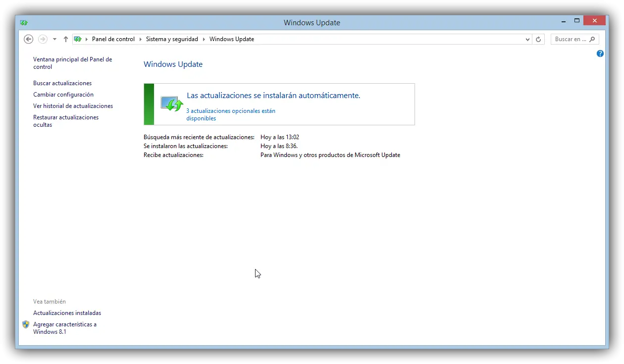
Task: Select Sistema y seguridad in the breadcrumb
Action: [x=172, y=39]
